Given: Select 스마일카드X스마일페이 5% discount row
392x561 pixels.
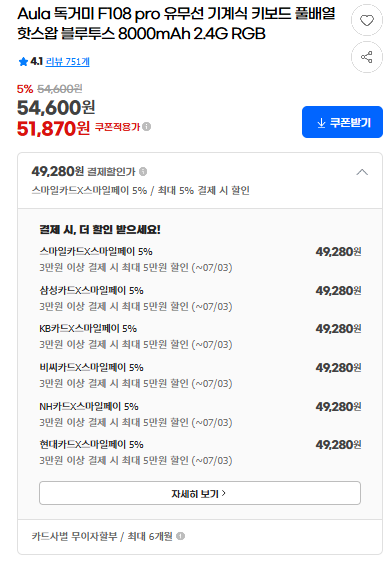Looking at the screenshot, I should click(200, 259).
